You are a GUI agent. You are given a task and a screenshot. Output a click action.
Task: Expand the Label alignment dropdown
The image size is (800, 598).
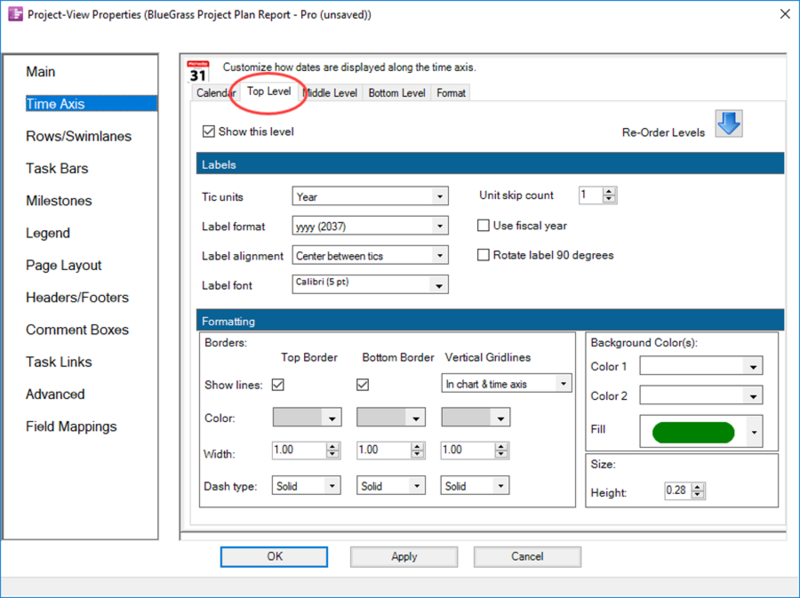pyautogui.click(x=370, y=256)
